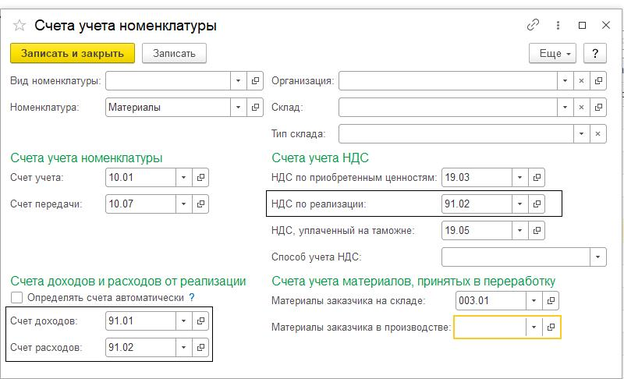Open the form for Вид номенклатуры value

point(255,81)
